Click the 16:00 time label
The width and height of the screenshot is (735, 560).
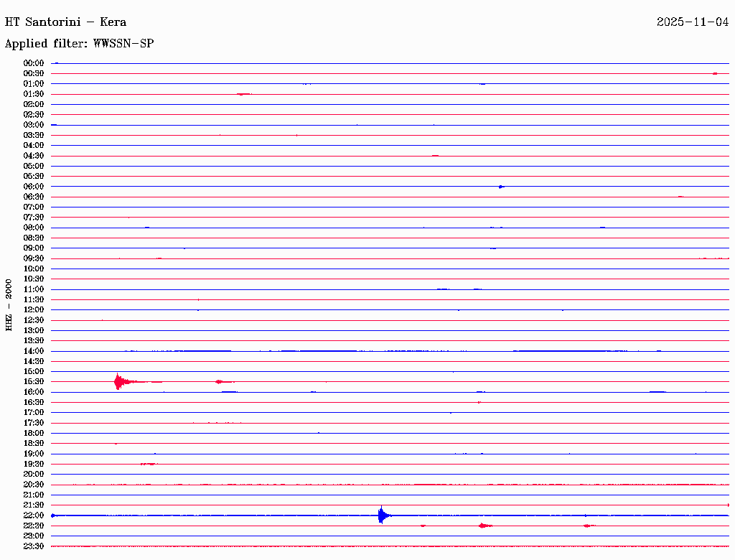tap(34, 392)
